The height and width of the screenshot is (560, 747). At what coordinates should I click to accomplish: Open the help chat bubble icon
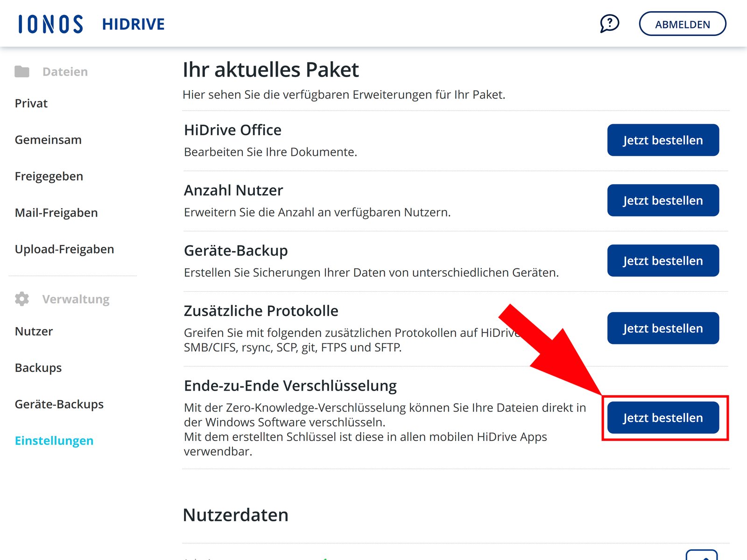pyautogui.click(x=609, y=23)
